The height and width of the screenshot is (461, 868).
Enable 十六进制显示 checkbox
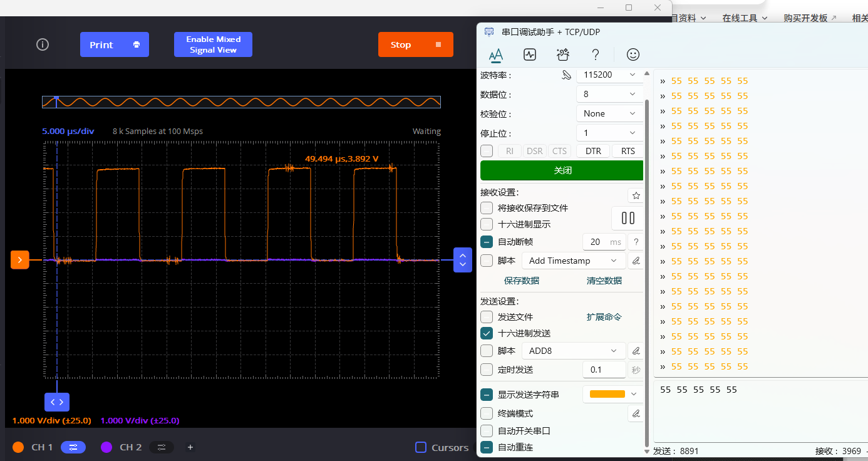[487, 224]
